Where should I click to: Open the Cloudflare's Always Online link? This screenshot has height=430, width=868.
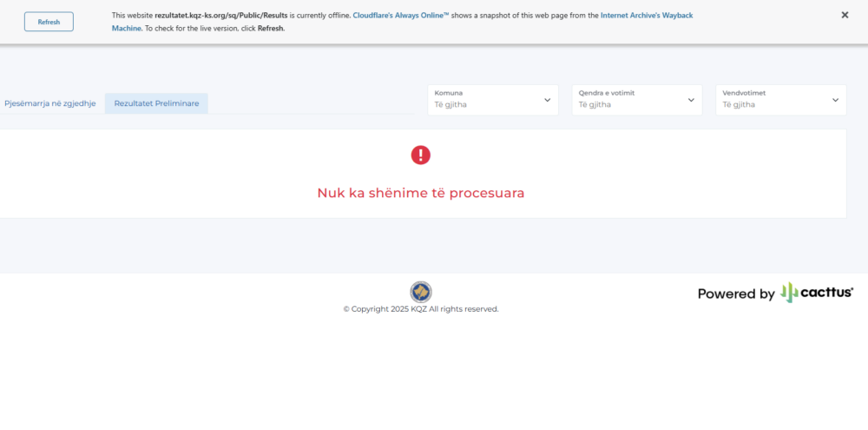click(x=401, y=16)
